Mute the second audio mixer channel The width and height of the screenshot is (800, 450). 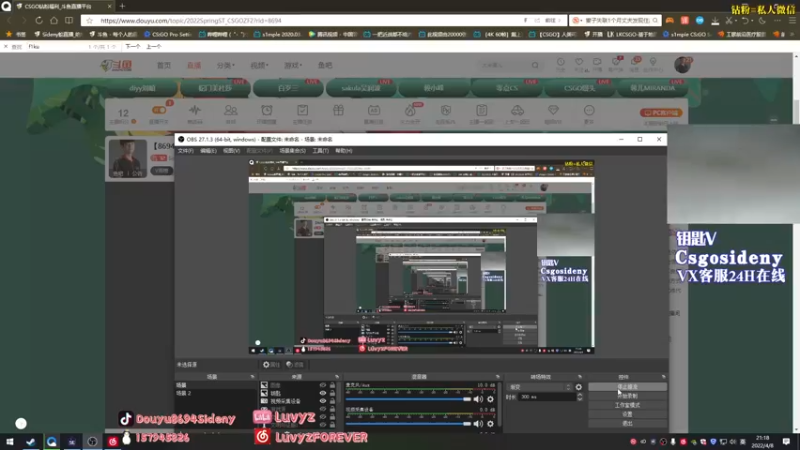[x=478, y=423]
